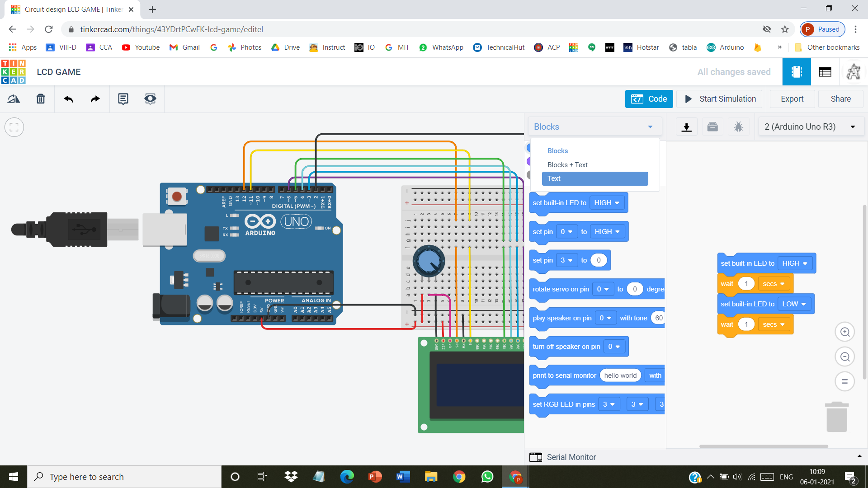868x488 pixels.
Task: Click the Undo action icon
Action: 68,99
